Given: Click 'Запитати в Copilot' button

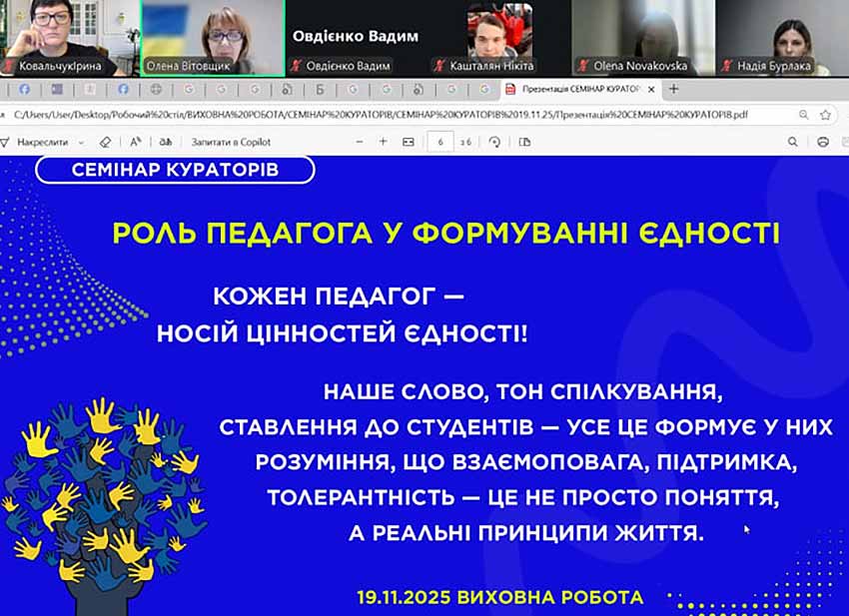Looking at the screenshot, I should coord(230,142).
